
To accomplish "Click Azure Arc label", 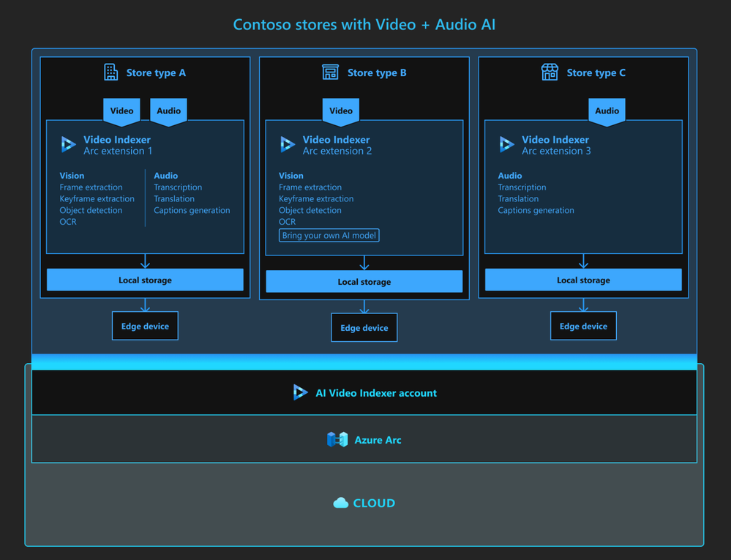I will tap(378, 440).
